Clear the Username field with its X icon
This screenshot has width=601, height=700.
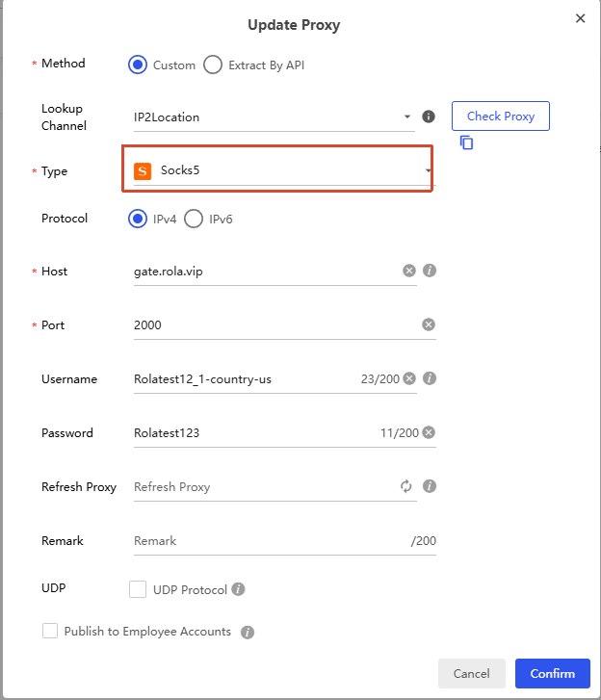pos(409,378)
